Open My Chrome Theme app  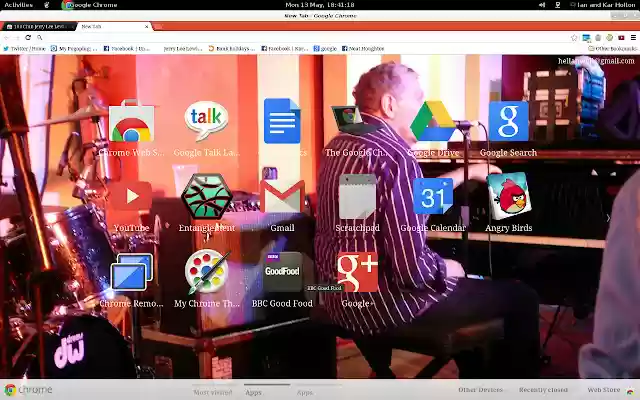[207, 272]
